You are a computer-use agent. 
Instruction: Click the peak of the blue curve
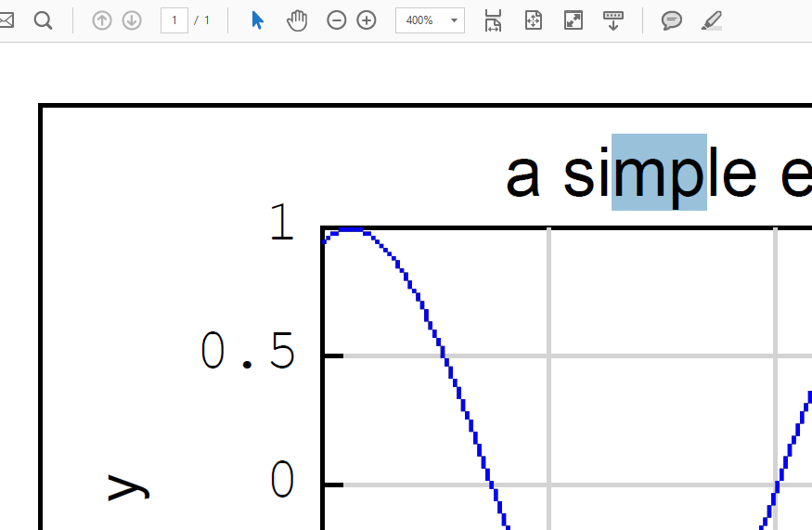coord(351,230)
